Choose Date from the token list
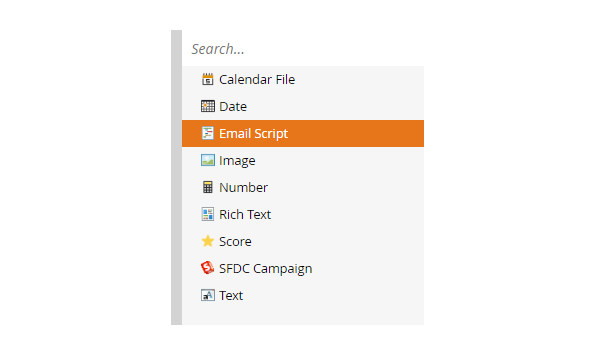The image size is (600, 360). pos(303,106)
